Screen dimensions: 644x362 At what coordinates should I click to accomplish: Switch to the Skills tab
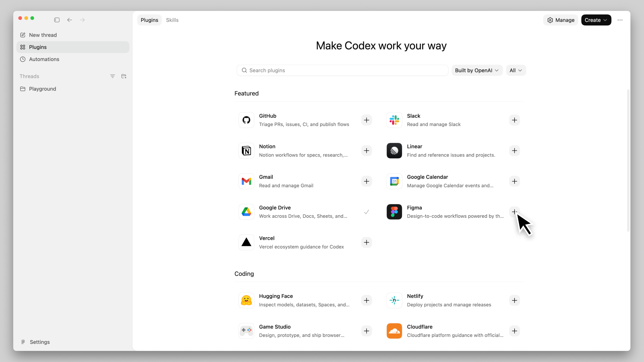(172, 20)
